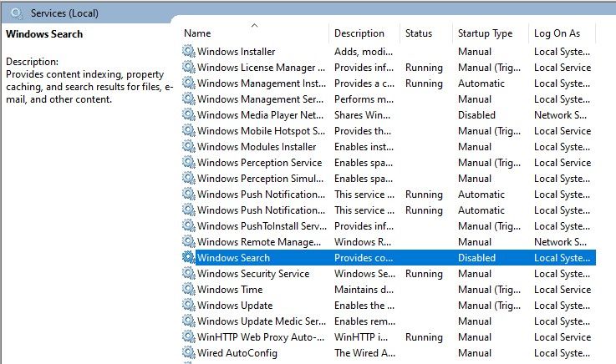
Task: Click the Windows Search service gear icon
Action: (189, 258)
